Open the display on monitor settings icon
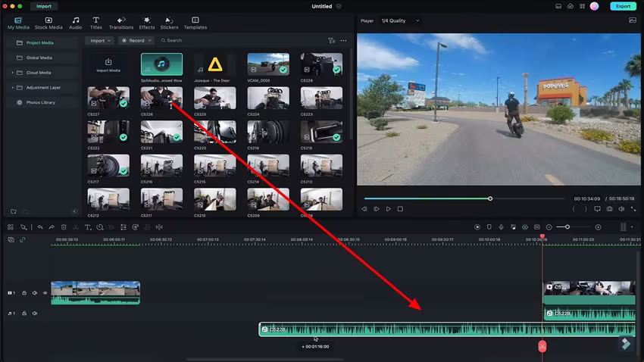This screenshot has width=644, height=362. (597, 209)
